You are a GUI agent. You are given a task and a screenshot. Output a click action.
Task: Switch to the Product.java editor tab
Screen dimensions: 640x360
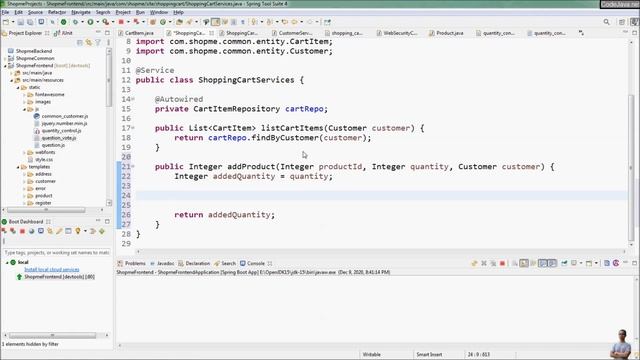tap(446, 33)
